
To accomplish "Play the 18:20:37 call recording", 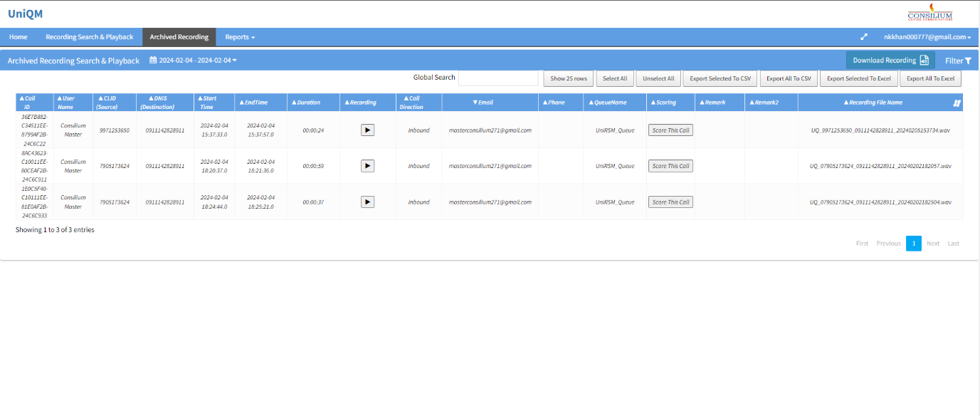I will coord(367,166).
